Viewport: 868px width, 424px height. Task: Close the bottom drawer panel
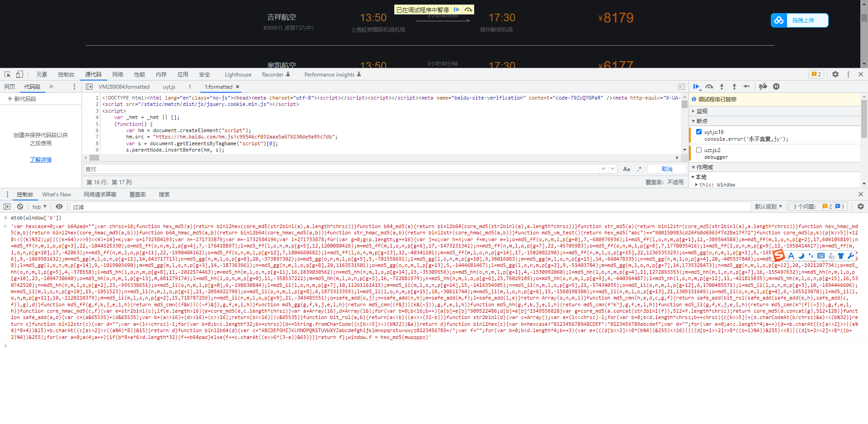point(861,194)
